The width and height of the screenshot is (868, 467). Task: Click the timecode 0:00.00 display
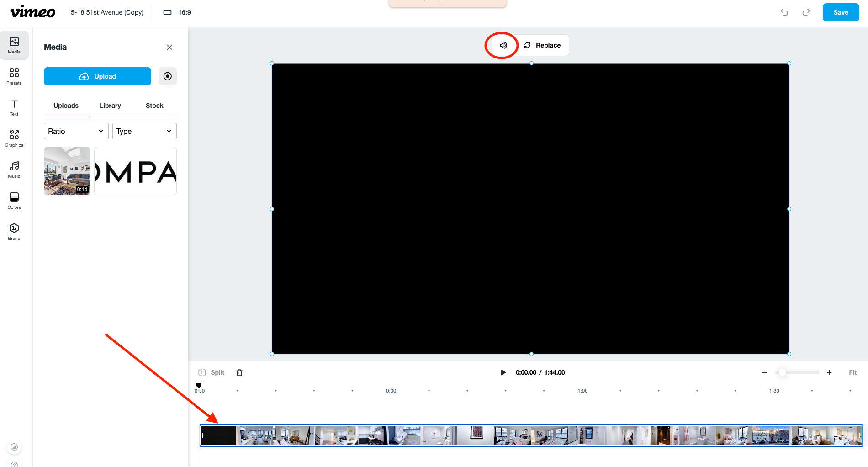click(x=526, y=372)
